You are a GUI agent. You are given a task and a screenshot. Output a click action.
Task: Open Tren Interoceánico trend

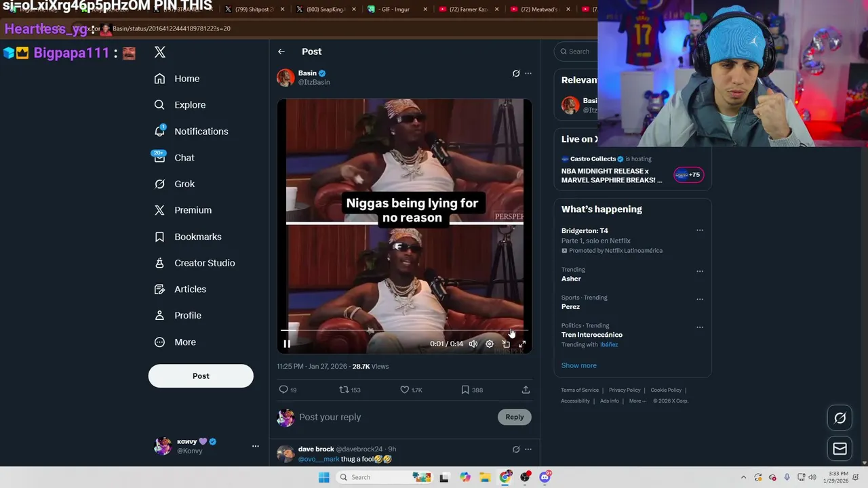[592, 335]
